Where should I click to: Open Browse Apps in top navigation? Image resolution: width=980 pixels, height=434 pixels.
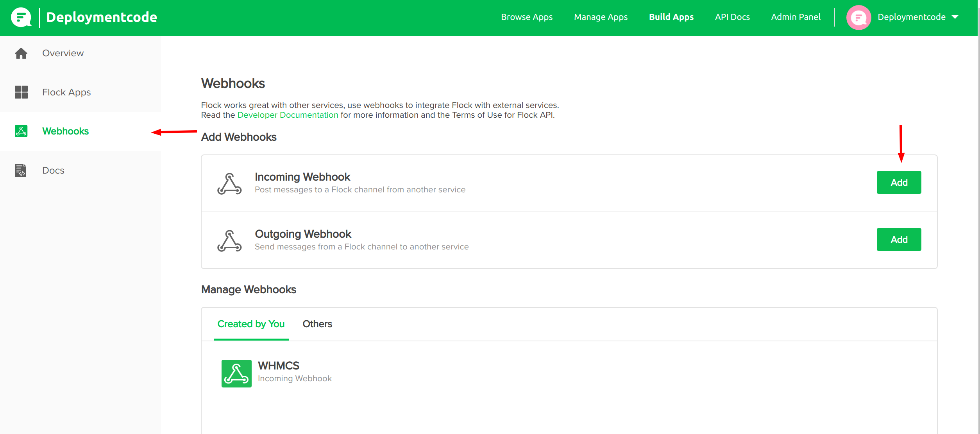(527, 17)
